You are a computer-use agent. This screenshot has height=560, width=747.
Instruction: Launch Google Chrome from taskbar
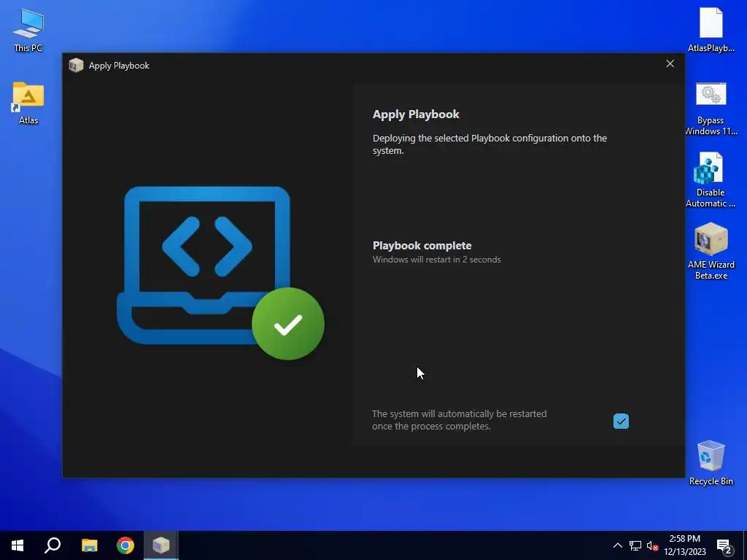point(125,545)
